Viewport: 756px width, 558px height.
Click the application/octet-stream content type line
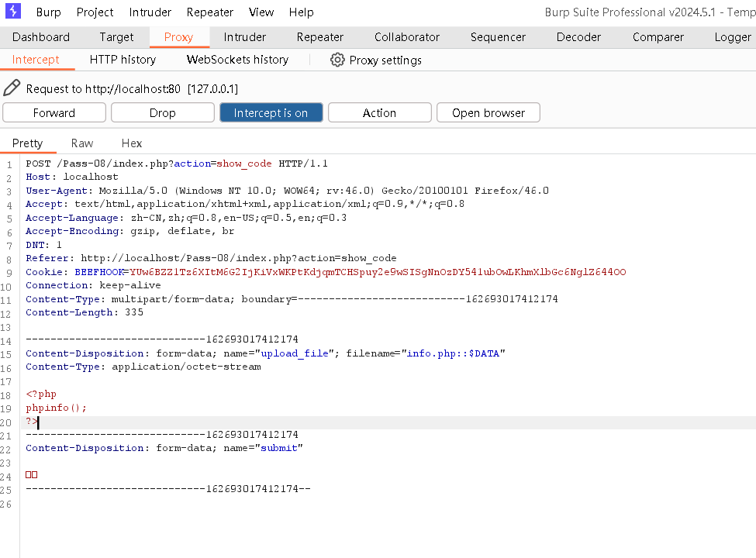pos(143,367)
